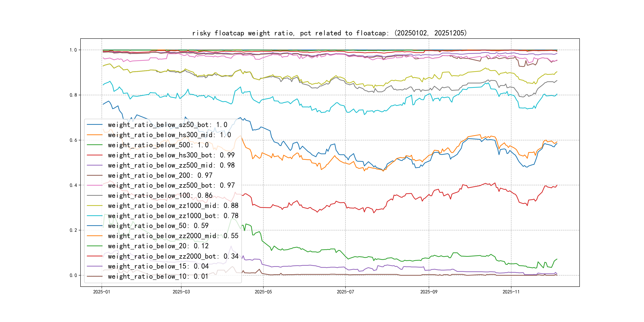Viewport: 644px width, 322px height.
Task: Click legend entry weight_ratio_below_zz1000_bot
Action: tap(173, 216)
